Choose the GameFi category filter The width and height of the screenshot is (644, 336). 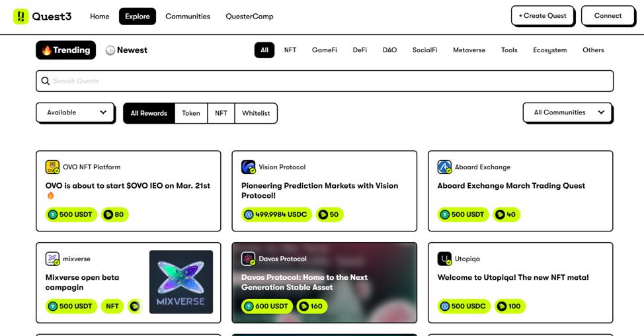[324, 50]
